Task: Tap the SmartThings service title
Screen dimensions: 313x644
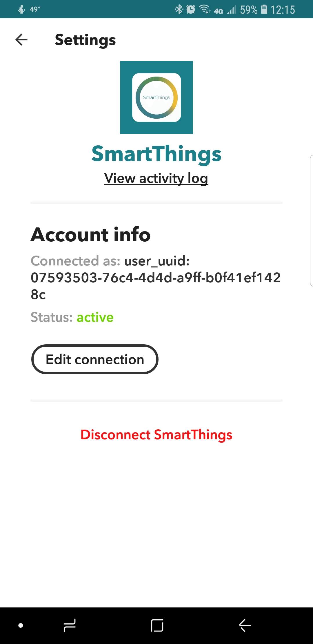Action: point(156,153)
